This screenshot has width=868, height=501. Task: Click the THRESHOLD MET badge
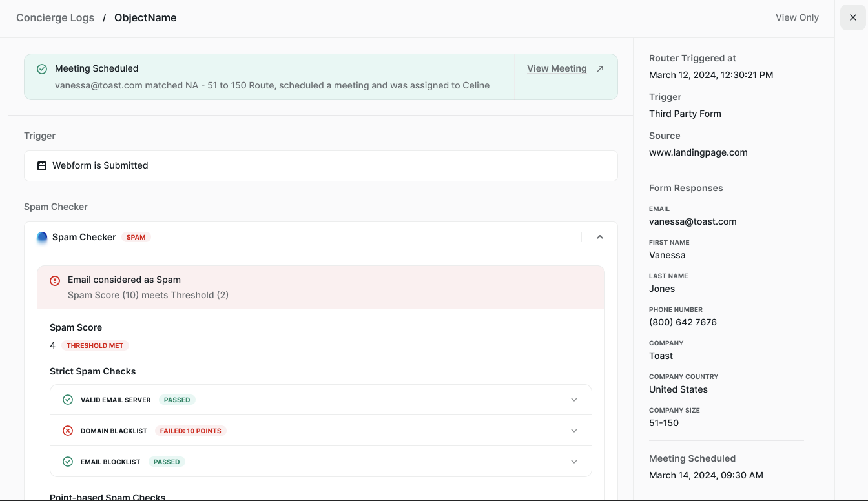[x=95, y=345]
